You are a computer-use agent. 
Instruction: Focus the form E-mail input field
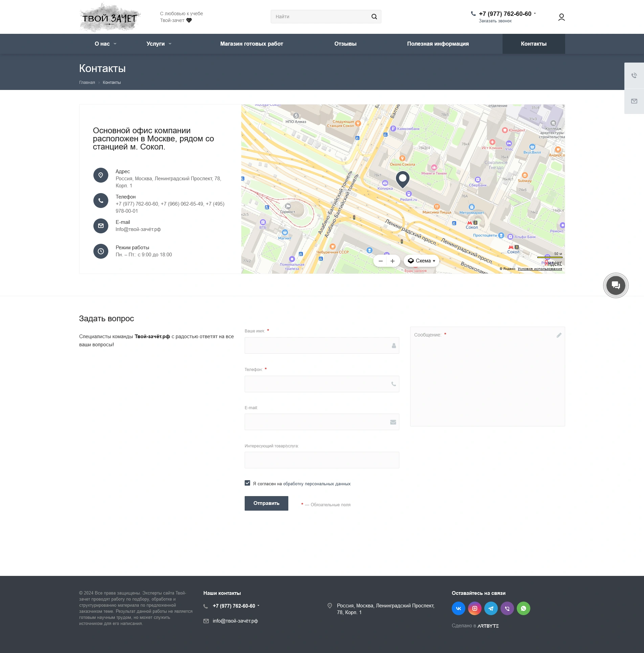(x=322, y=422)
